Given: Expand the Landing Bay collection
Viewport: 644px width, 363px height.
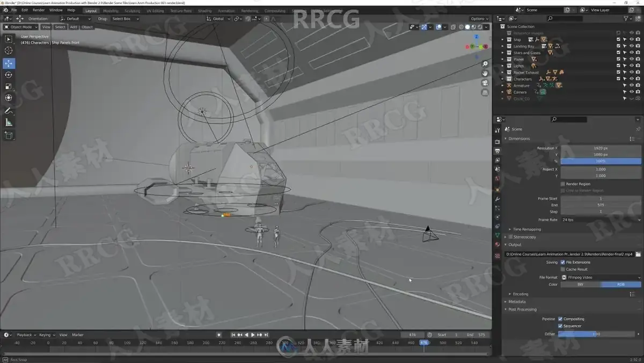Looking at the screenshot, I should coord(503,46).
